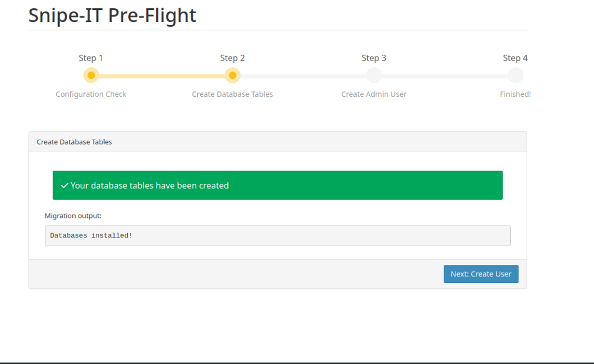594x364 pixels.
Task: Click the white checkmark icon in the green alert
Action: coord(65,186)
